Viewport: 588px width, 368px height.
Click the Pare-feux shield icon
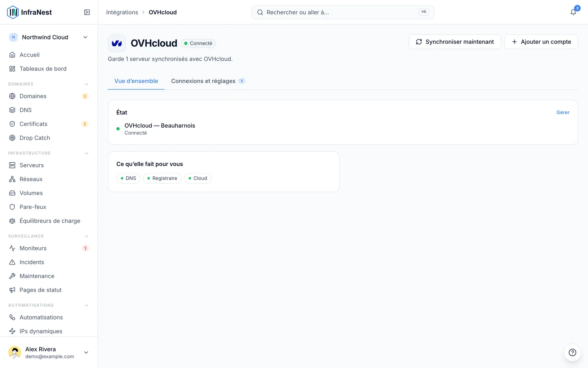coord(12,207)
